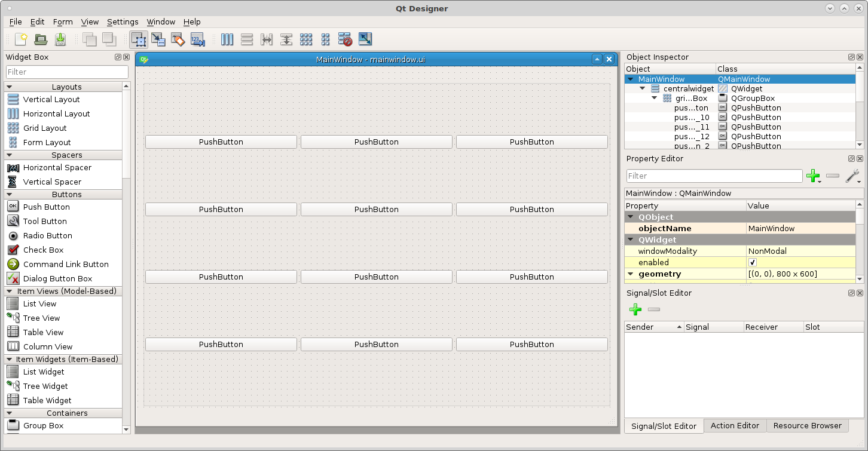
Task: Collapse the centralwidget tree node
Action: pyautogui.click(x=643, y=88)
